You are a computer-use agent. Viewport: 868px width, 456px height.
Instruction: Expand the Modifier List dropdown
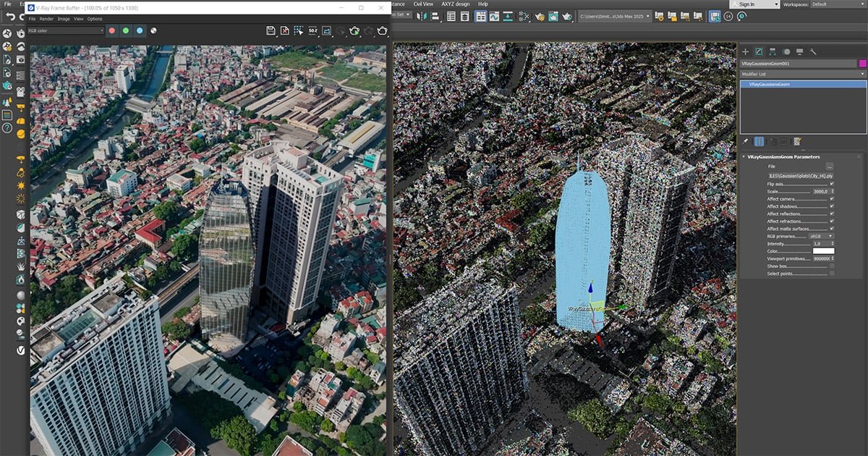803,74
